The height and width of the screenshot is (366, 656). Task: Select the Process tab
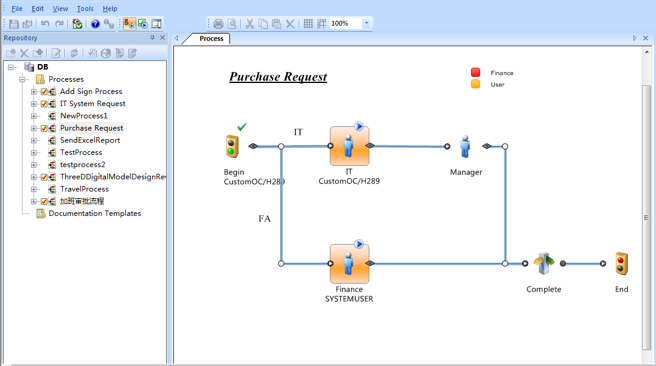tap(211, 38)
